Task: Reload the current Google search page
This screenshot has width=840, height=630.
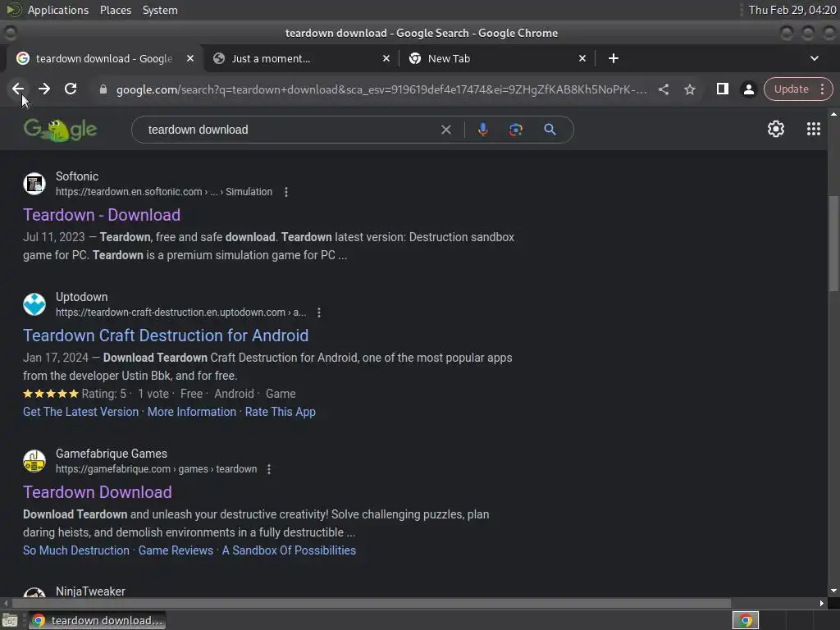Action: 71,89
